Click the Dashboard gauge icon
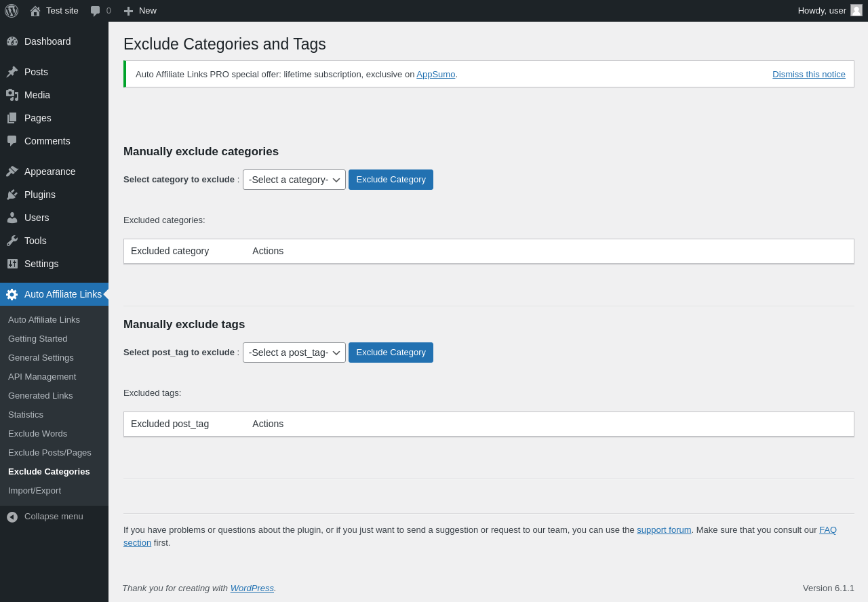Screen dimensions: 868x602 pos(12,41)
